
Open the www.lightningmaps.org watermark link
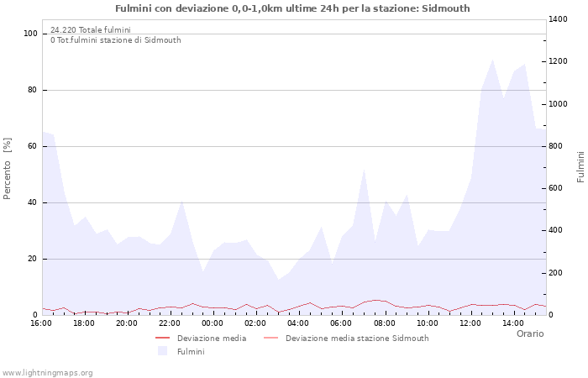click(x=47, y=372)
